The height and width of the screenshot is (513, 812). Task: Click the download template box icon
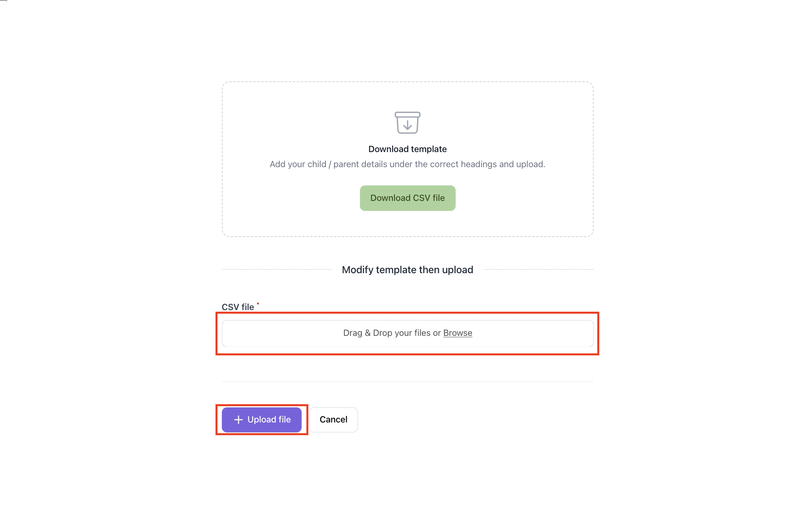pyautogui.click(x=407, y=122)
